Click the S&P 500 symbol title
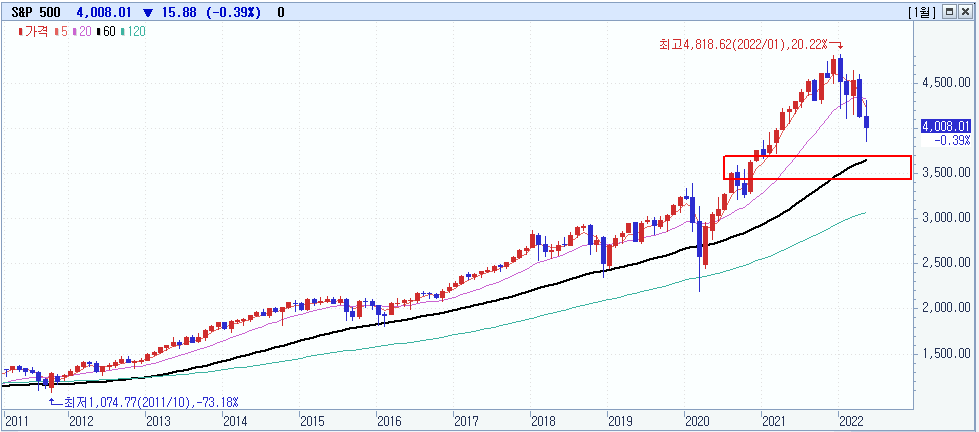Screen dimensions: 979x432 click(x=31, y=12)
